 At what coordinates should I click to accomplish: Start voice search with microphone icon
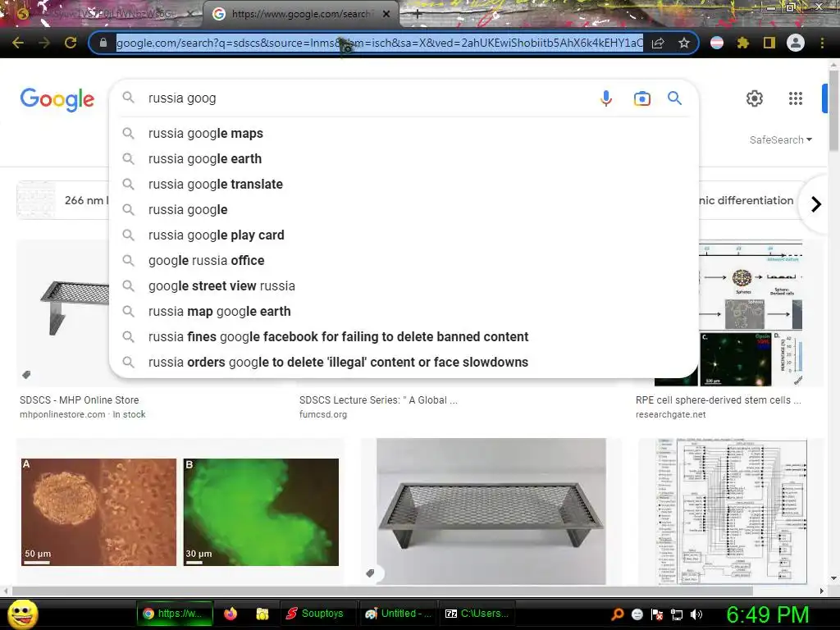tap(606, 98)
